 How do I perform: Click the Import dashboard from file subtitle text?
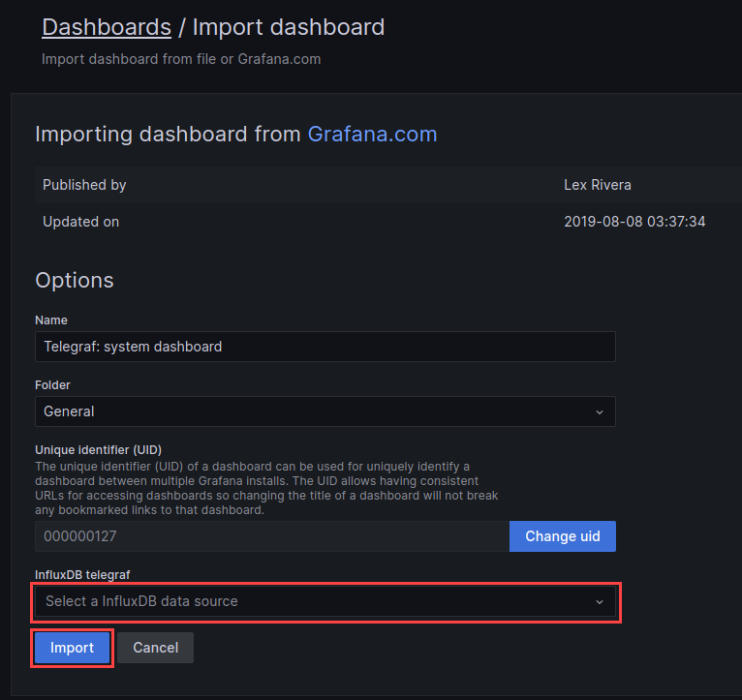pos(181,59)
